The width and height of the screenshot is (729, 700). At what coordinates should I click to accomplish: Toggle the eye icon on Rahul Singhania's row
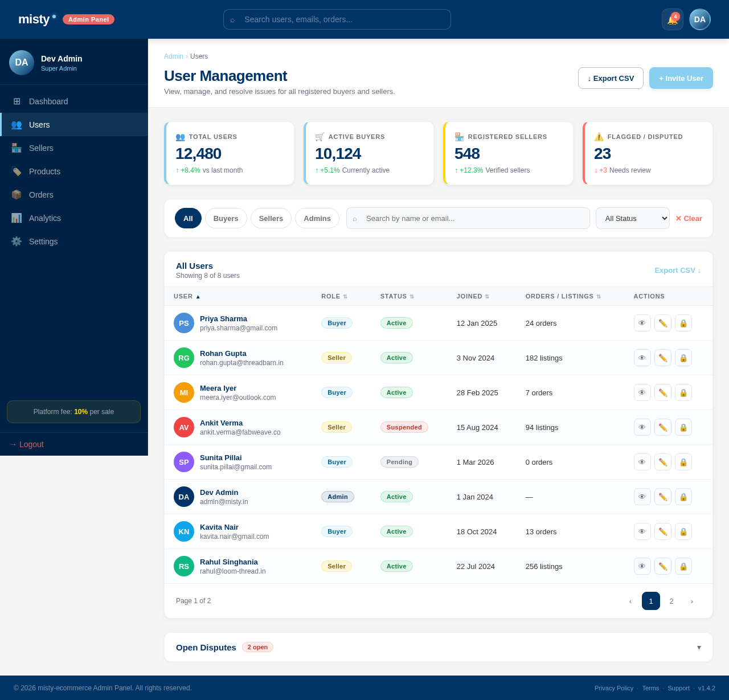pos(642,566)
